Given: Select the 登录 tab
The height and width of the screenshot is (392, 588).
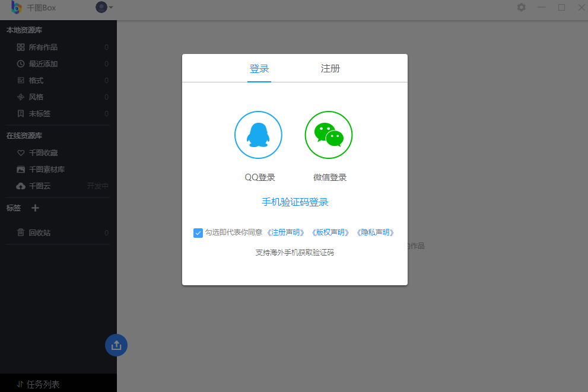Looking at the screenshot, I should (259, 69).
